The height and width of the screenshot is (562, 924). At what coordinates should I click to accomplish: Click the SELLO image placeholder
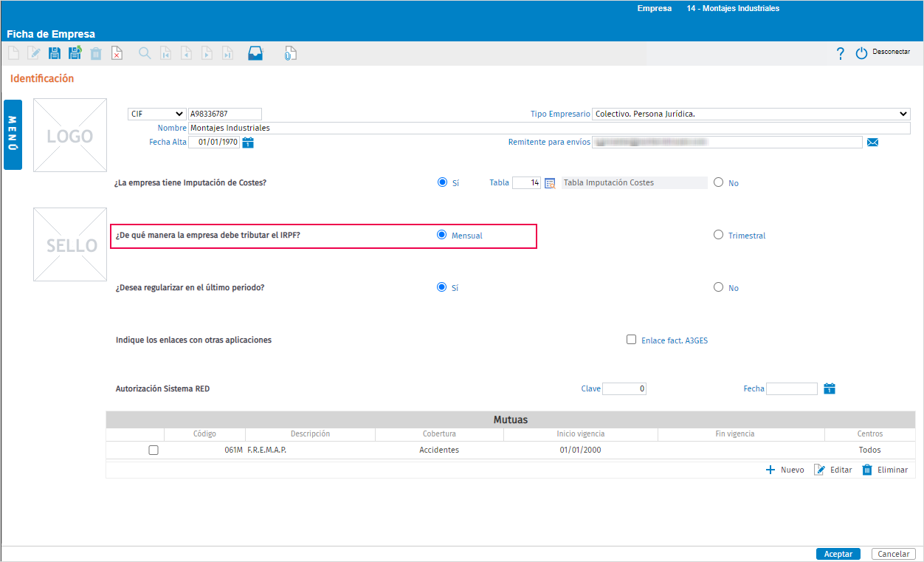pyautogui.click(x=70, y=244)
